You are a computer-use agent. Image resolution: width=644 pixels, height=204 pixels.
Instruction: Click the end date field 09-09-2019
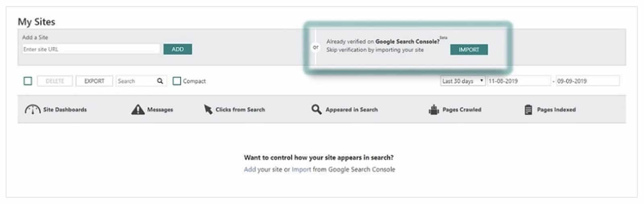click(x=588, y=81)
